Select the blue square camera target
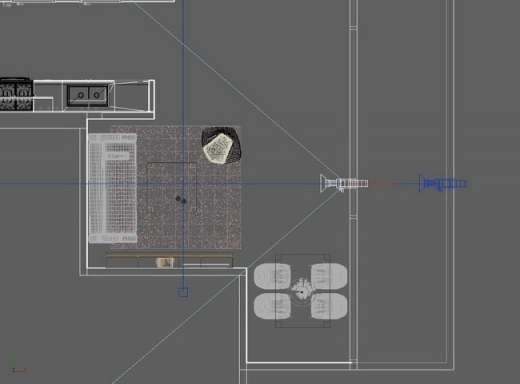This screenshot has width=520, height=384. (183, 292)
